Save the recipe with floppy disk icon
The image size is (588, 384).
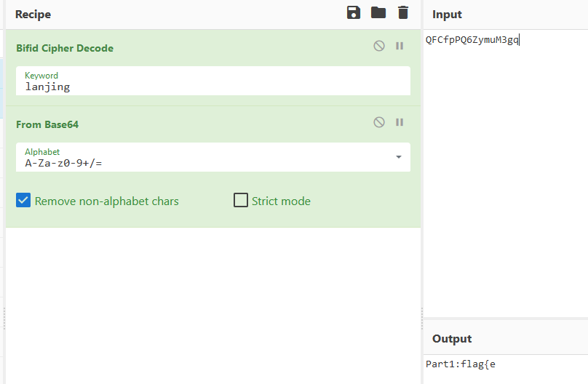pyautogui.click(x=353, y=12)
